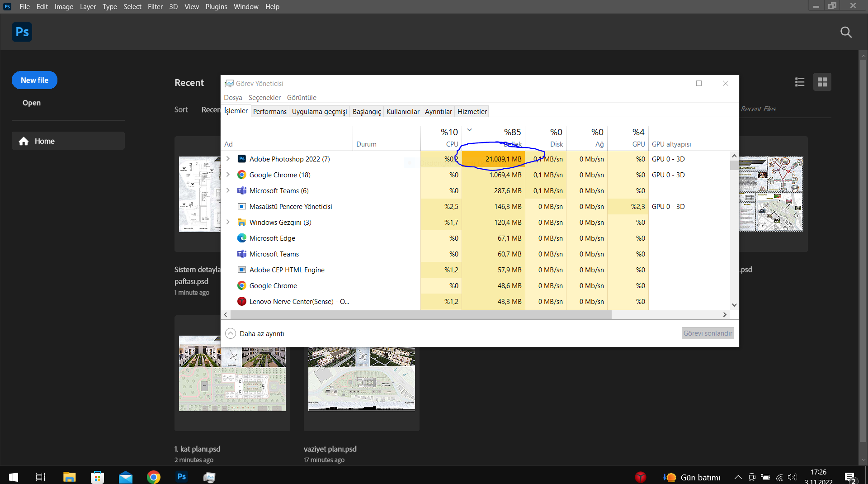Viewport: 868px width, 484px height.
Task: Open Task View on the taskbar
Action: coord(41,477)
